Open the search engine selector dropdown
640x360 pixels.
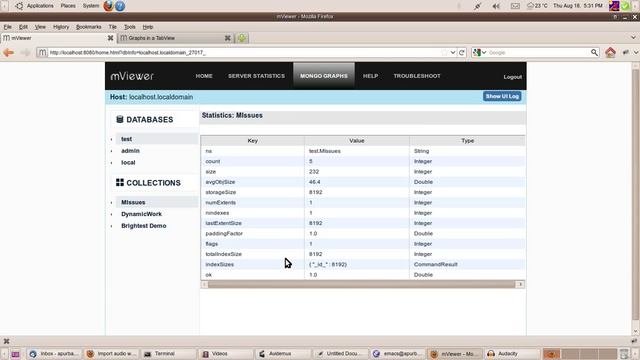coord(480,52)
